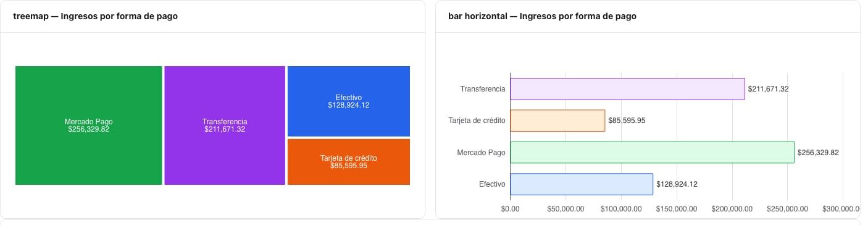This screenshot has height=225, width=868.
Task: Click the green Mercado Pago treemap block
Action: pyautogui.click(x=88, y=125)
